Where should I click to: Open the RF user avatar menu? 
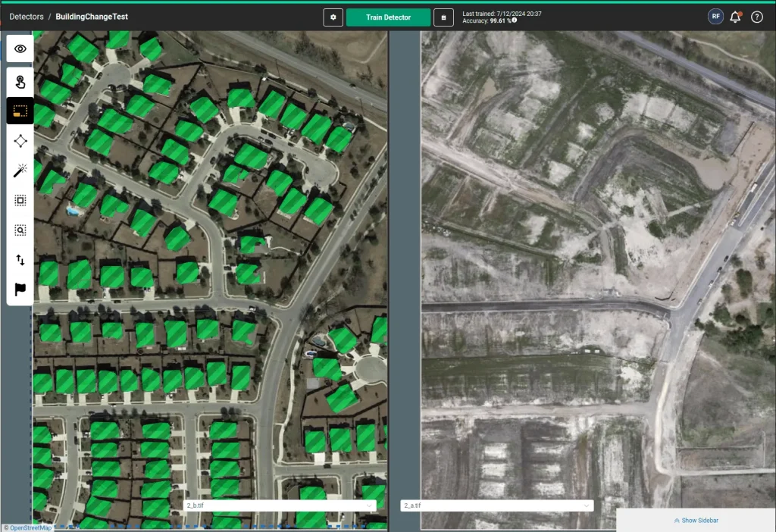pyautogui.click(x=715, y=17)
